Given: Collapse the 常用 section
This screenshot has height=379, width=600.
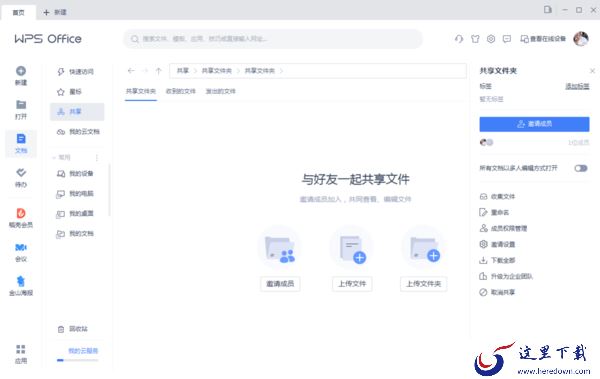Looking at the screenshot, I should [x=54, y=157].
